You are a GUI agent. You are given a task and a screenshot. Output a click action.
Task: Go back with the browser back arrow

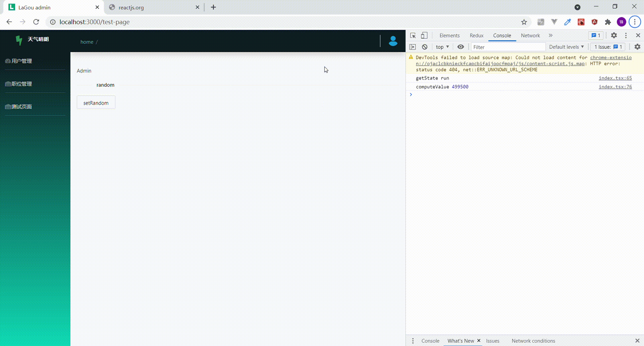click(x=9, y=22)
